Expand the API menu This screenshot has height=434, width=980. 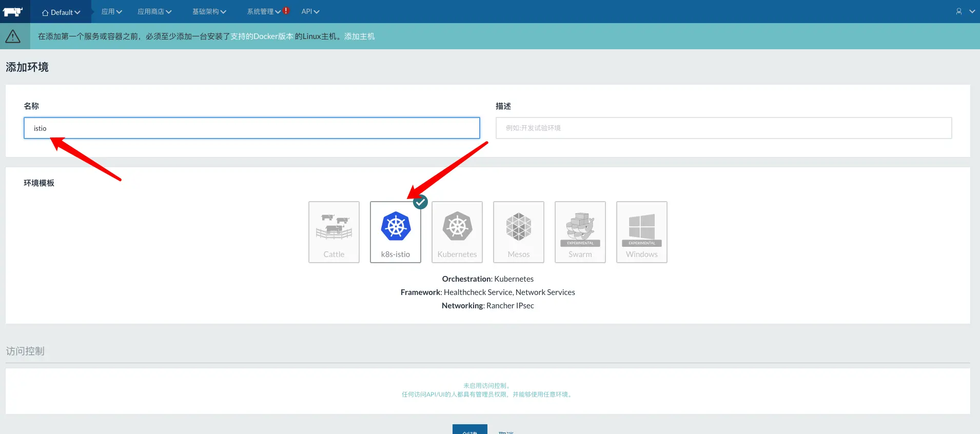[x=310, y=11]
